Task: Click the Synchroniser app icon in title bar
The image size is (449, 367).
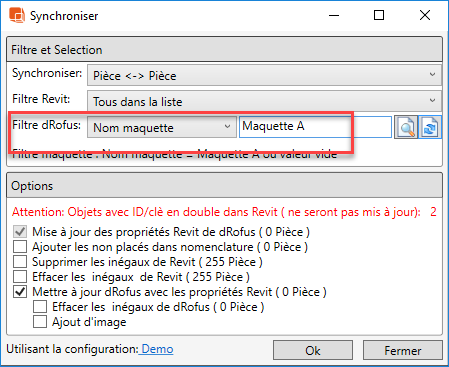Action: point(17,15)
